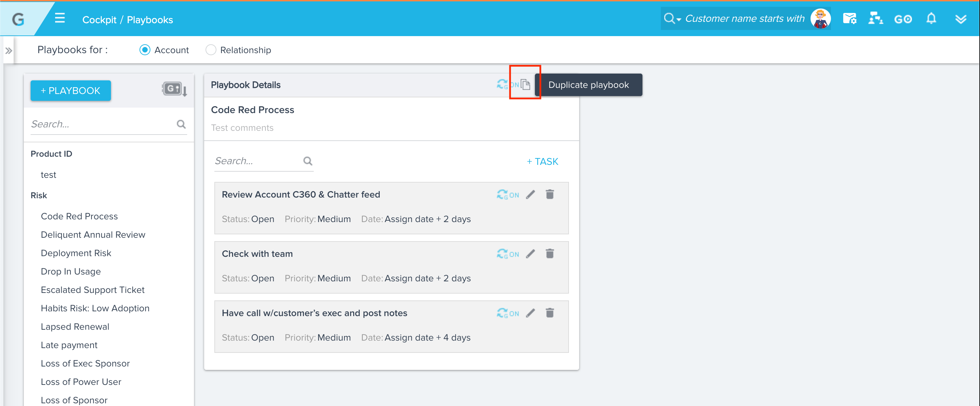Image resolution: width=980 pixels, height=406 pixels.
Task: Delete the Review Account C360 task
Action: 550,194
